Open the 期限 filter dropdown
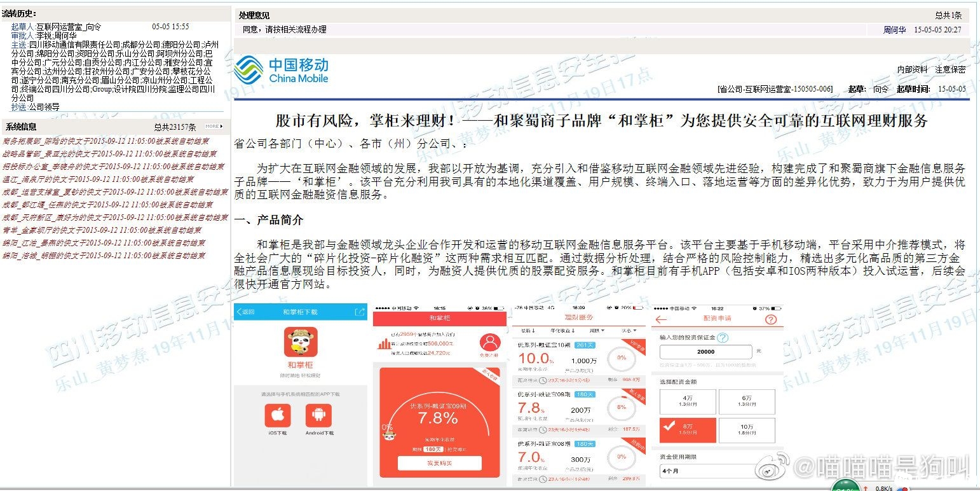Viewport: 980px width, 491px height. pyautogui.click(x=597, y=331)
